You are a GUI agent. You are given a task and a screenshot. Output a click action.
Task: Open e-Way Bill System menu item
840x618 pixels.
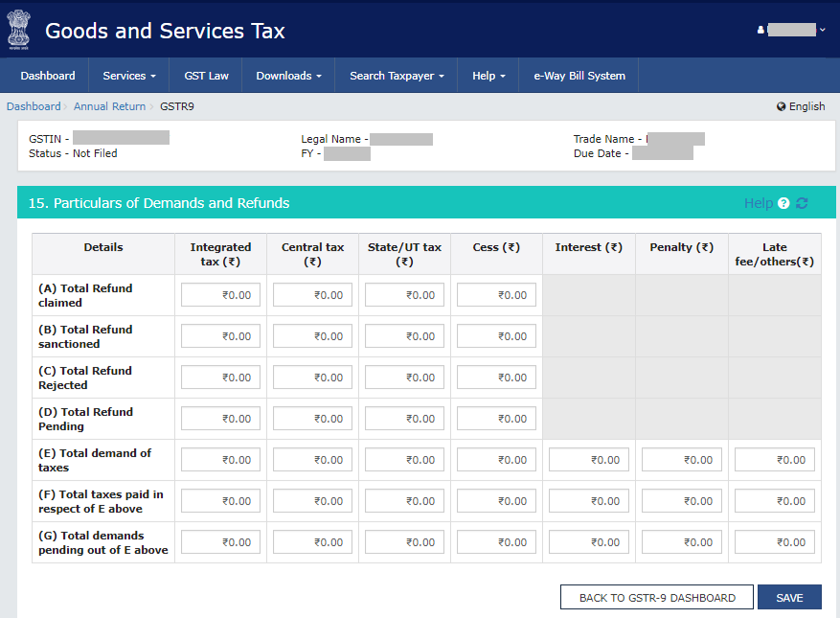pyautogui.click(x=579, y=76)
